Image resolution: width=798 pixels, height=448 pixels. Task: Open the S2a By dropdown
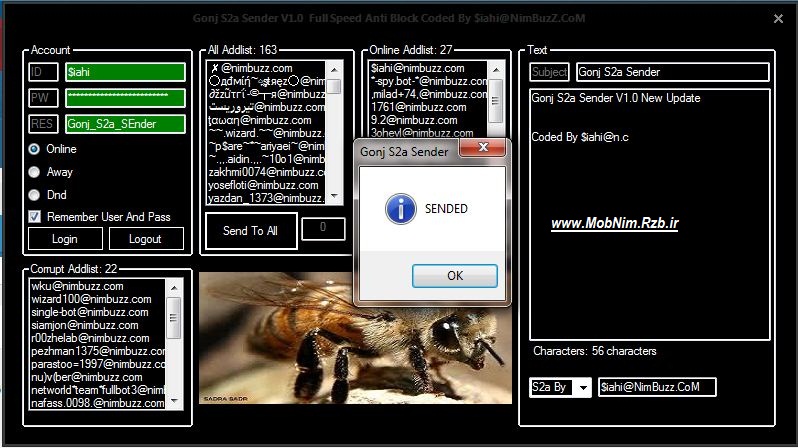pyautogui.click(x=583, y=387)
